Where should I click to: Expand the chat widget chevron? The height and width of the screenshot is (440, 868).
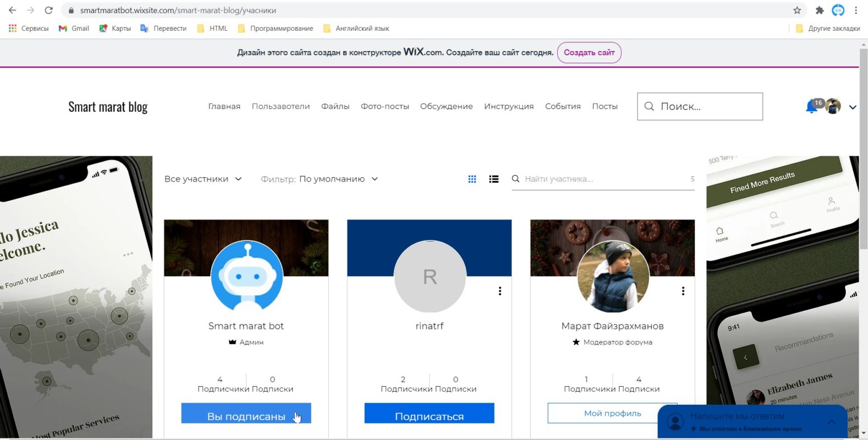coord(831,422)
